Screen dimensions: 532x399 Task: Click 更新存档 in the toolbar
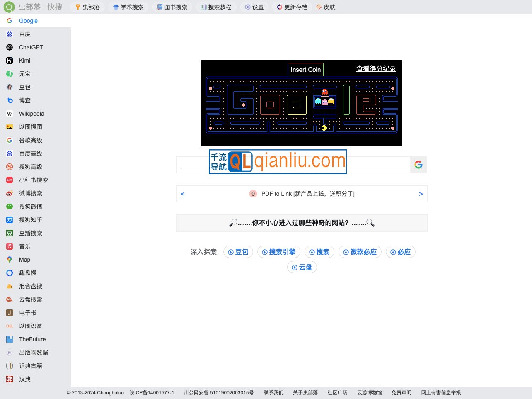(292, 7)
